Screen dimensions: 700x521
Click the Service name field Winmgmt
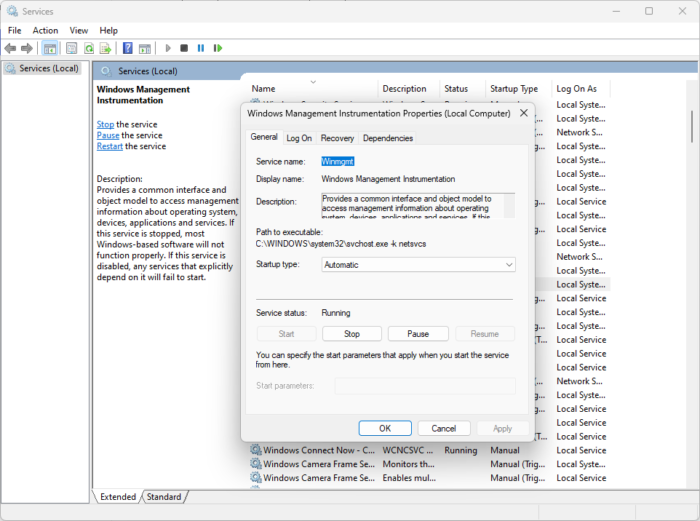tap(338, 161)
